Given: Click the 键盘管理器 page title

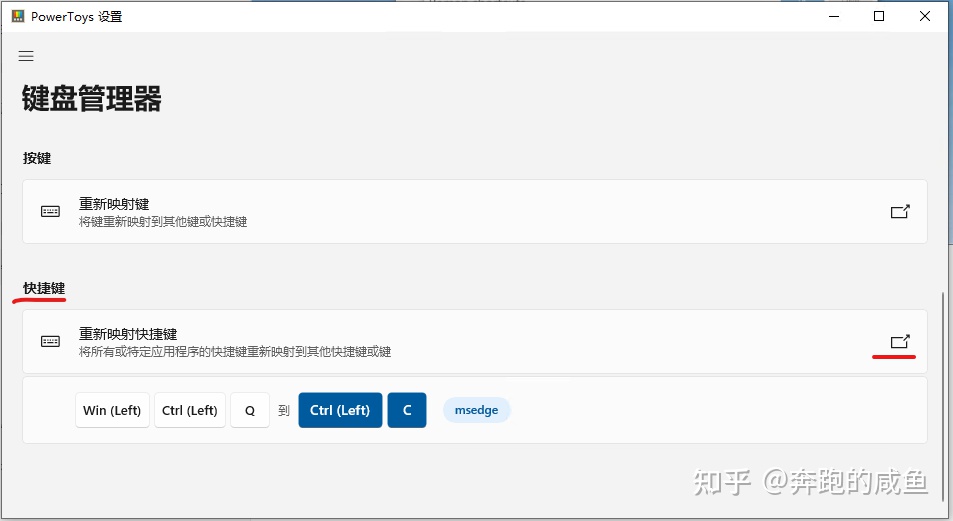Looking at the screenshot, I should (x=92, y=98).
